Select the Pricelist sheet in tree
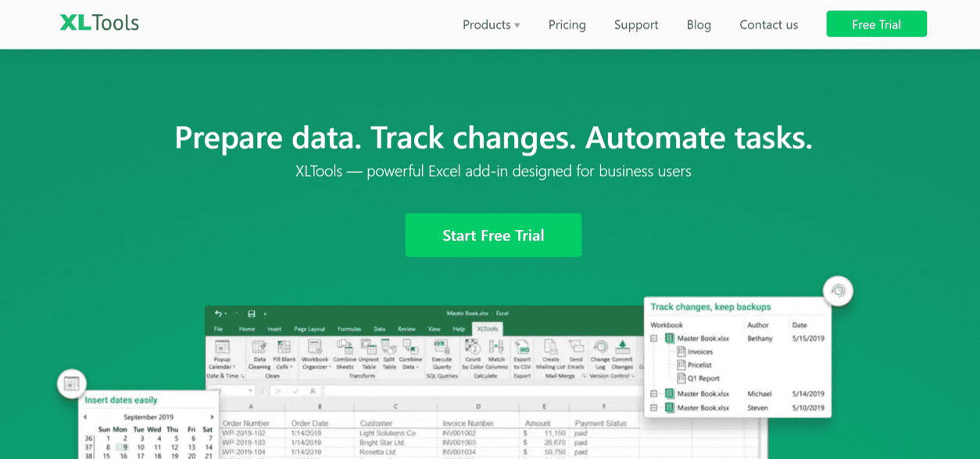Viewport: 980px width, 459px height. tap(695, 365)
